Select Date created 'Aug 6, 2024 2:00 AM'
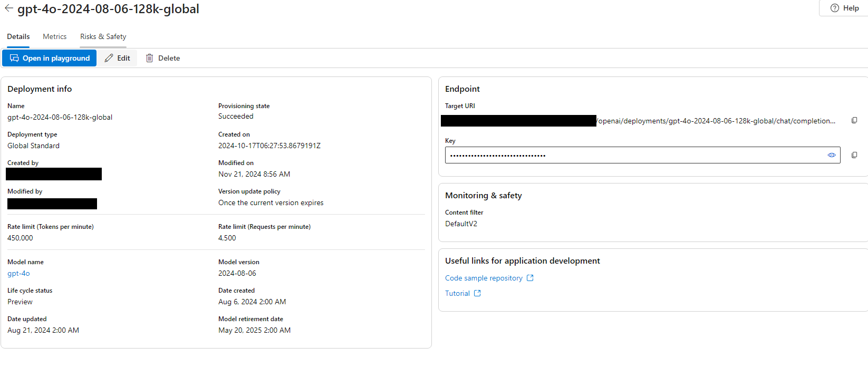Screen dimensions: 868x367 point(252,302)
